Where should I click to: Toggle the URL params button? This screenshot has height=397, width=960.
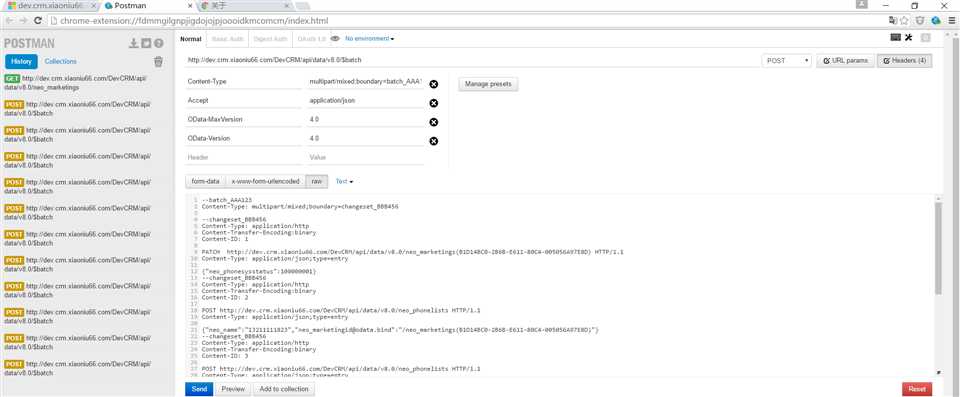(x=846, y=61)
